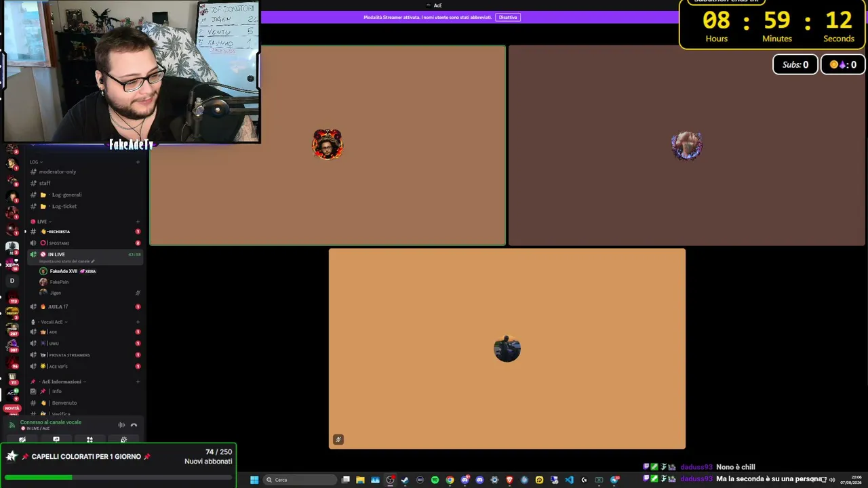Viewport: 868px width, 488px height.
Task: Open the taskbar clock showing 20:06
Action: point(852,480)
